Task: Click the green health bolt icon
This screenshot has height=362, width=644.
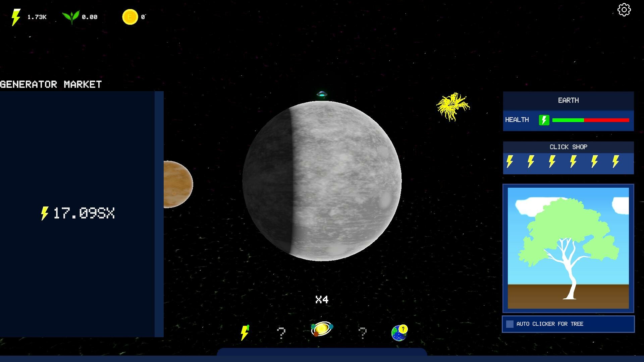Action: tap(544, 120)
